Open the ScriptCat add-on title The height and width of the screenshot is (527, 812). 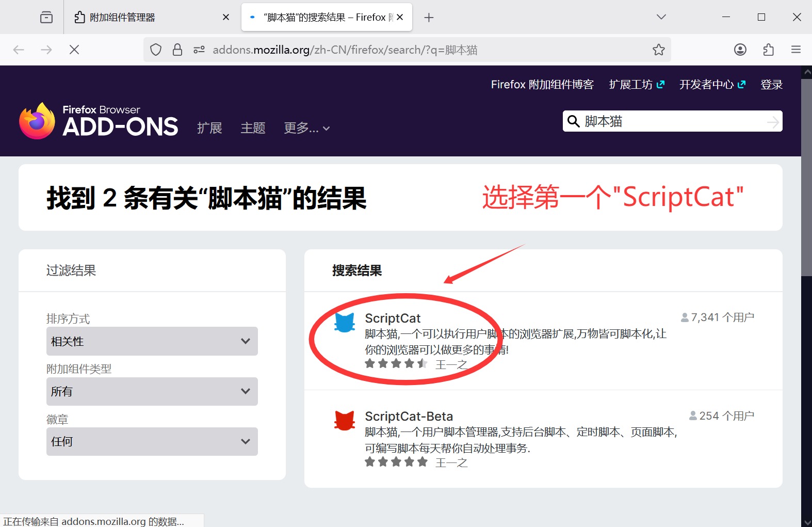pos(393,318)
